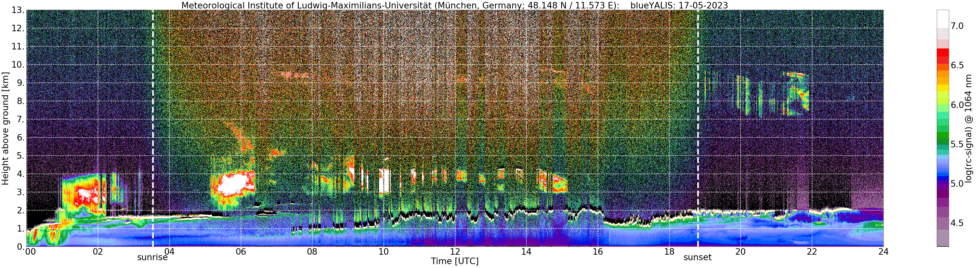Click the colorbar tick label '6.5'

(x=957, y=65)
